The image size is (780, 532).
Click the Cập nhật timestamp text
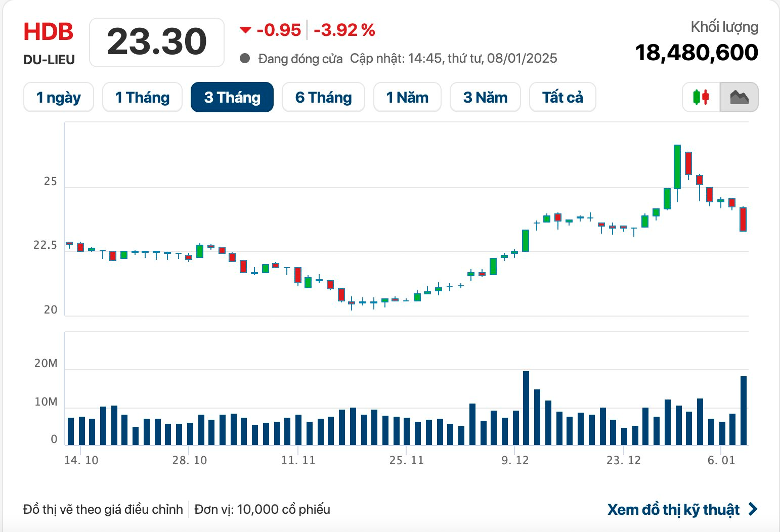[x=454, y=59]
